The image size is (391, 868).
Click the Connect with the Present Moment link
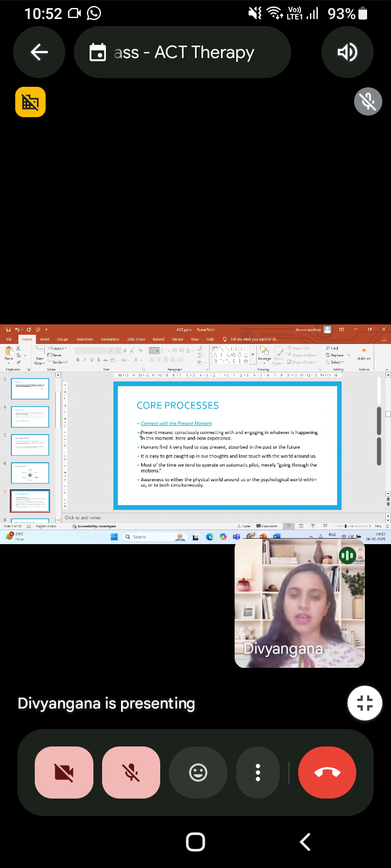coord(176,424)
